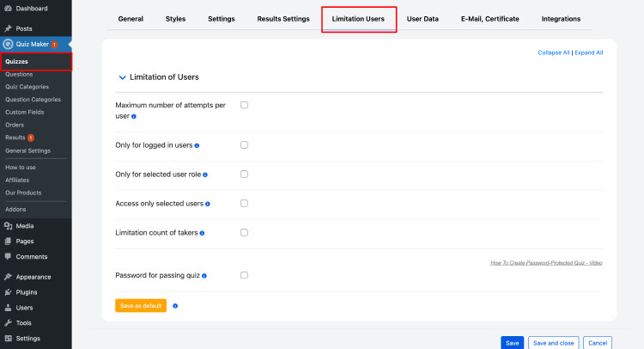Image resolution: width=644 pixels, height=349 pixels.
Task: Click the blue Save button
Action: [512, 343]
